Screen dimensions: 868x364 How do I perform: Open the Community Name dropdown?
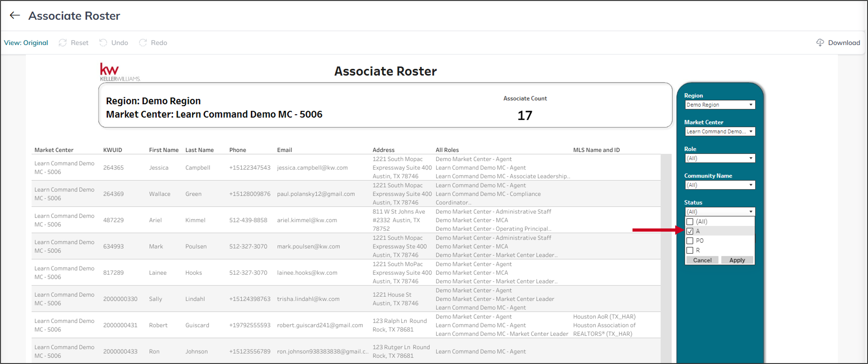point(720,185)
